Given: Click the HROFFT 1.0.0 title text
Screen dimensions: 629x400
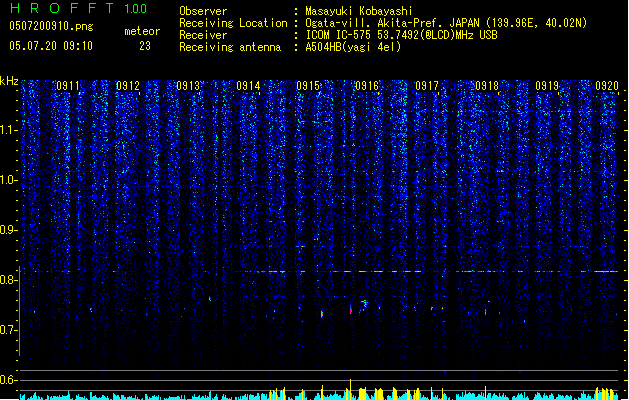Looking at the screenshot, I should pos(78,8).
